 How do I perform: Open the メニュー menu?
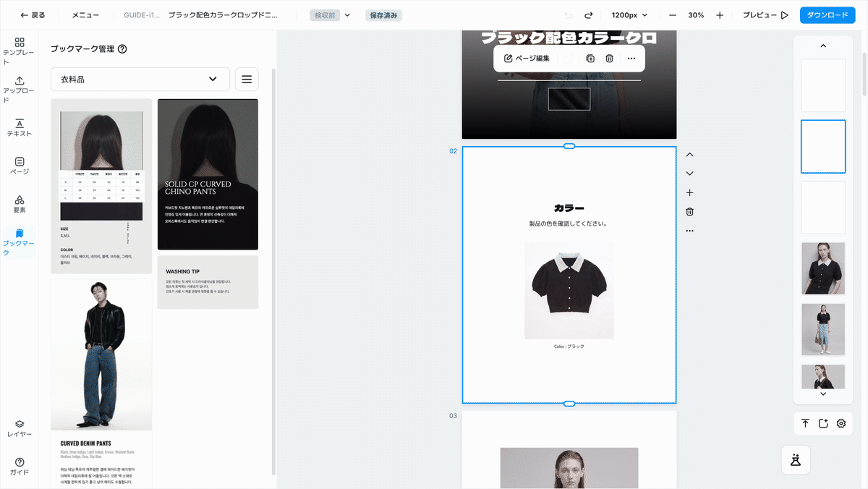point(85,15)
